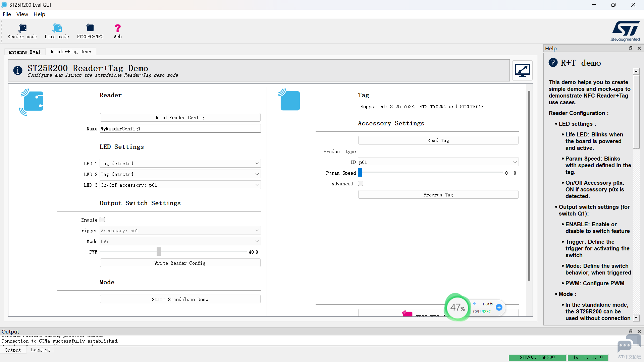Viewport: 644px width, 362px height.
Task: Click the fw 1.1.0 firmware status
Action: point(588,357)
